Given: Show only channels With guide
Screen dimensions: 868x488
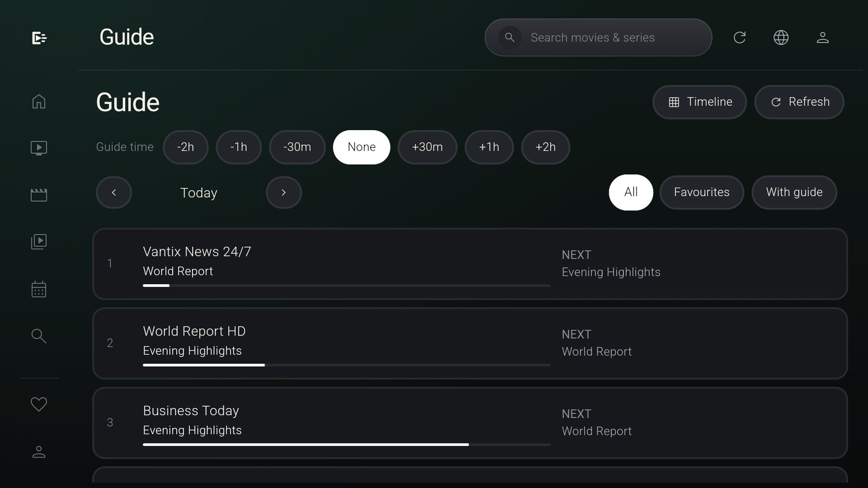Looking at the screenshot, I should 794,192.
